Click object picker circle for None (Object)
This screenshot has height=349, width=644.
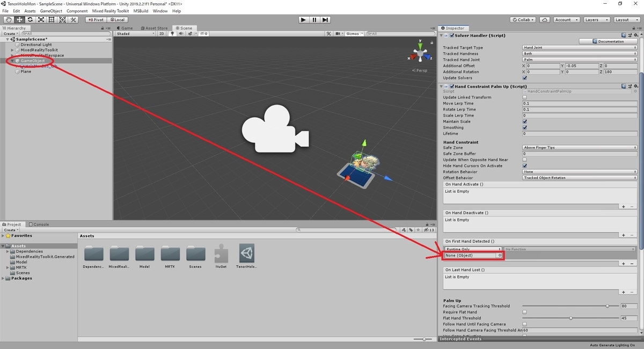click(500, 256)
